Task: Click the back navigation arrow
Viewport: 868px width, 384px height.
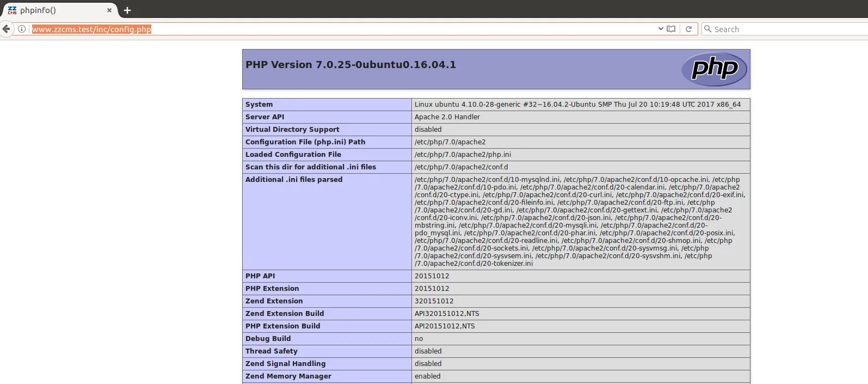Action: 6,29
